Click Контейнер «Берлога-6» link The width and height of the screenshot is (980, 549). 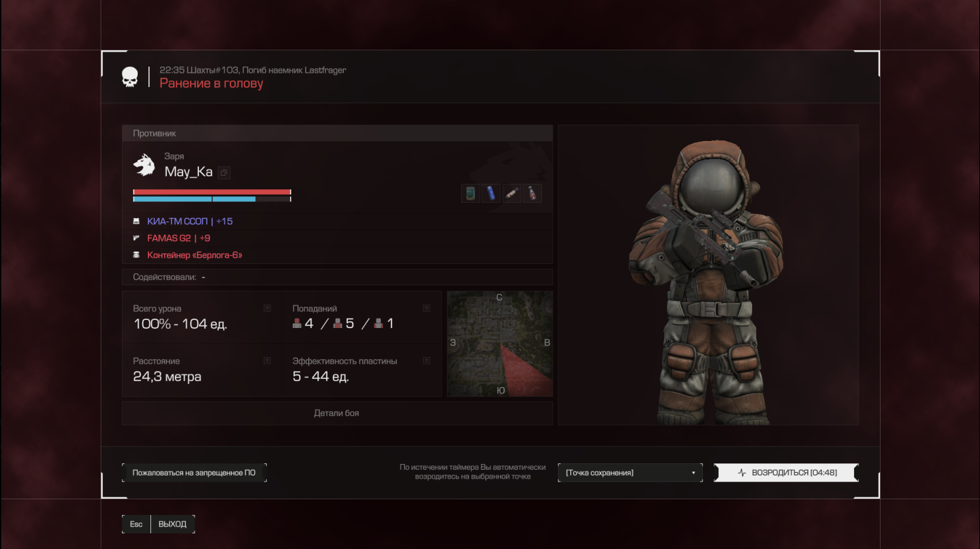coord(194,255)
